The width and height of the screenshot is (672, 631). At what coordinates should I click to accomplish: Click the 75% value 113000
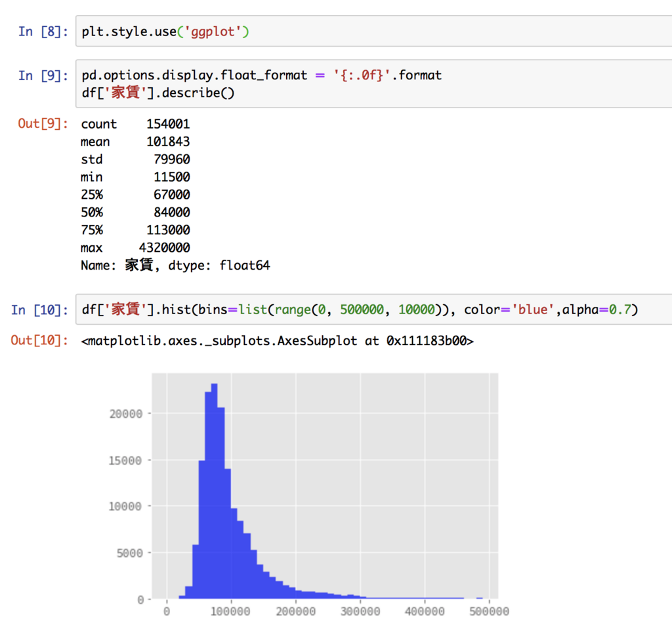click(x=168, y=230)
